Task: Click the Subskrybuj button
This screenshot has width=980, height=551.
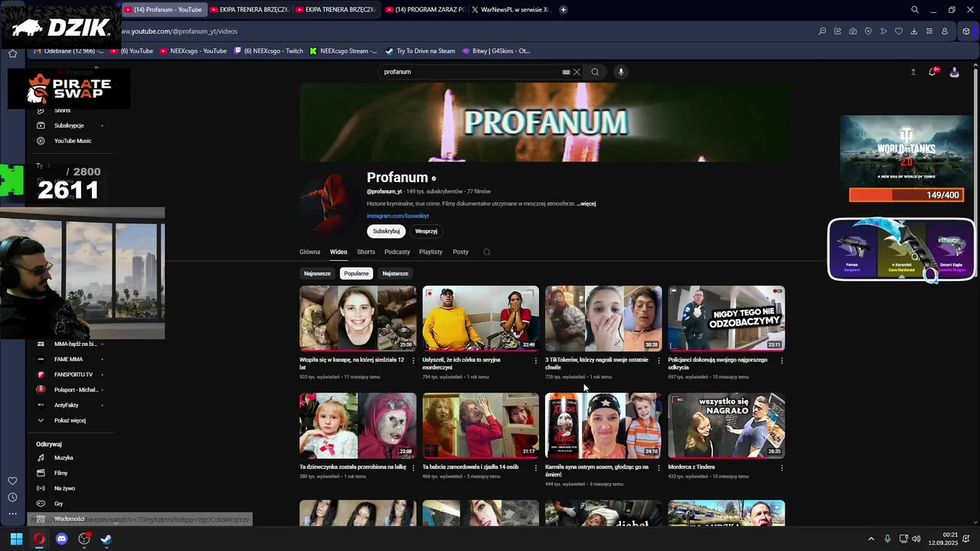Action: (387, 231)
